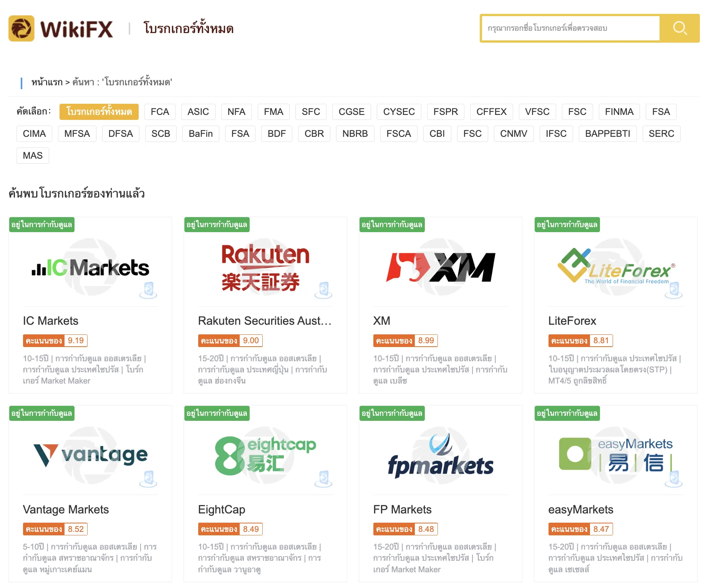
Task: Select the FINMA filter tag
Action: click(619, 112)
